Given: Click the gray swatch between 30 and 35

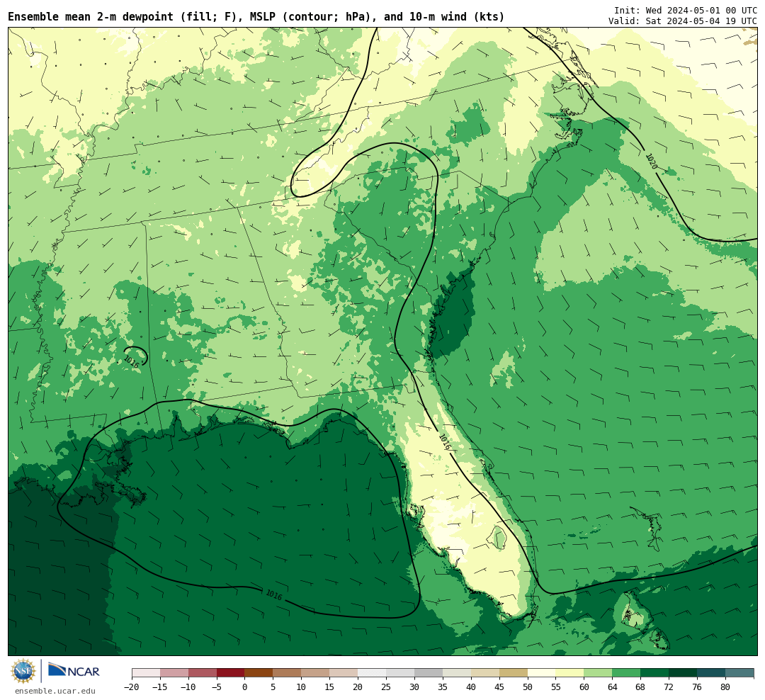Looking at the screenshot, I should 428,673.
